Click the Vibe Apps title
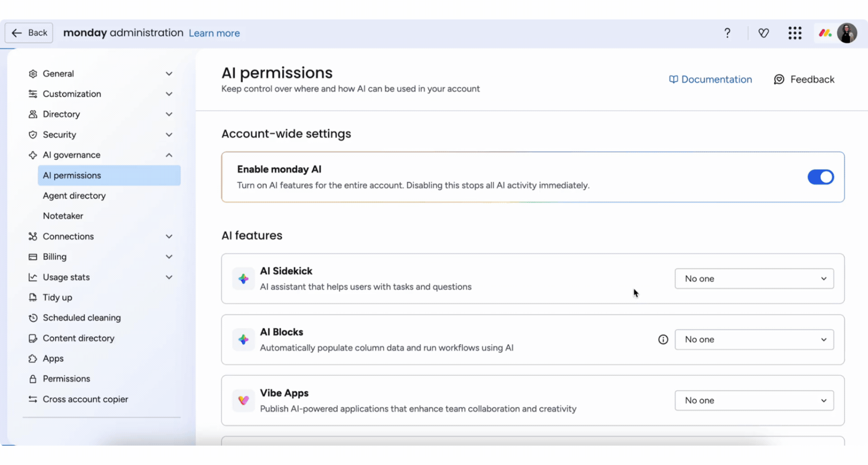Viewport: 868px width, 465px height. click(284, 393)
